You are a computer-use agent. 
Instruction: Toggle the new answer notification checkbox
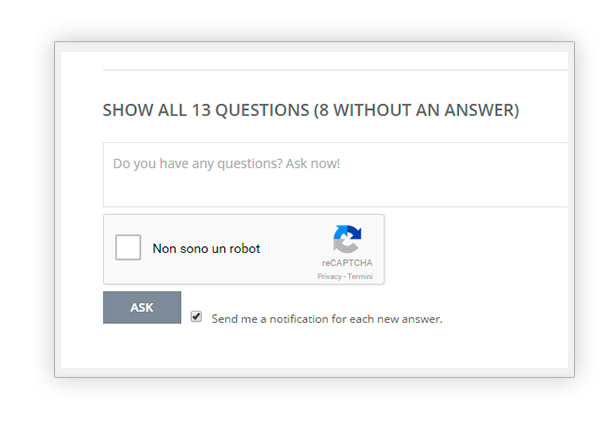(x=196, y=316)
